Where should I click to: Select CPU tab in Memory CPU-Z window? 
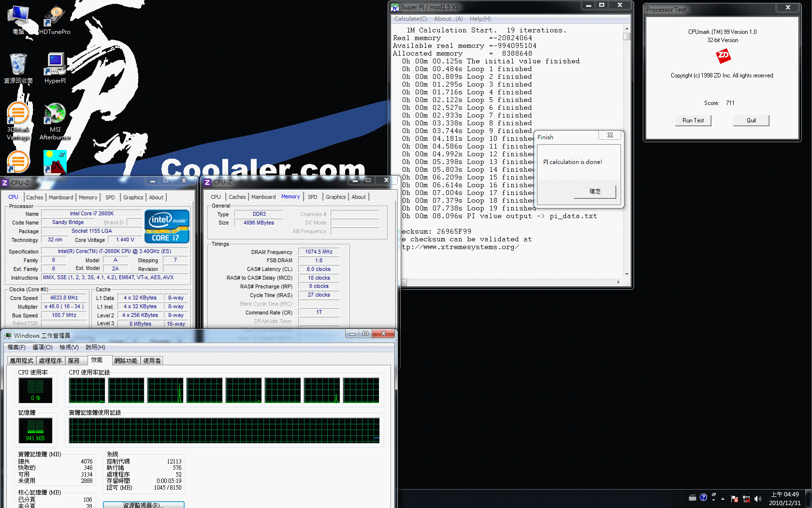point(216,197)
